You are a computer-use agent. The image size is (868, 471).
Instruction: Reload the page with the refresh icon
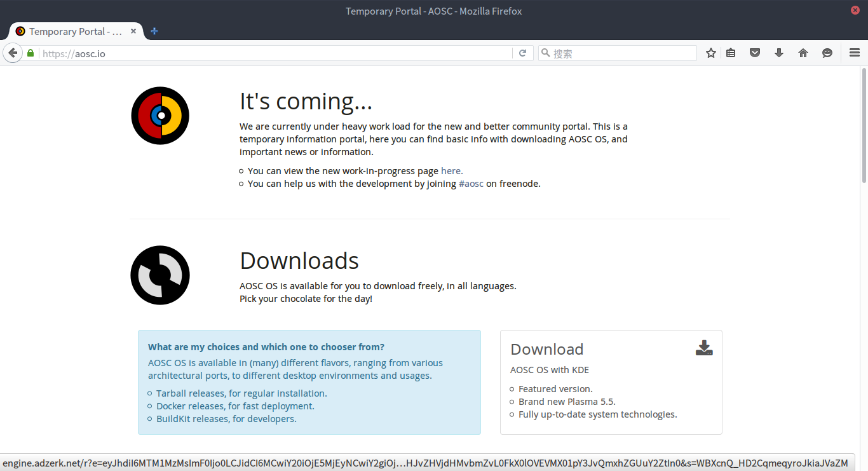522,53
